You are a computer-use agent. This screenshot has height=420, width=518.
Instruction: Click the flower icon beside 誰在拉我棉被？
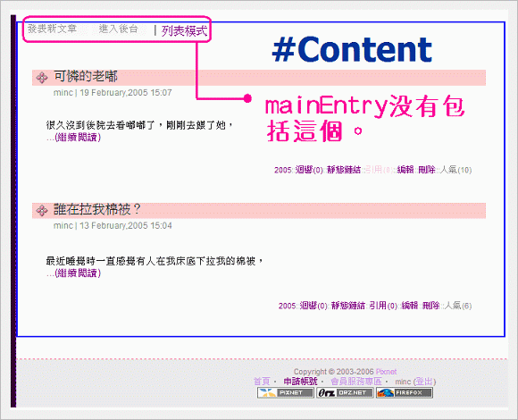coord(42,211)
